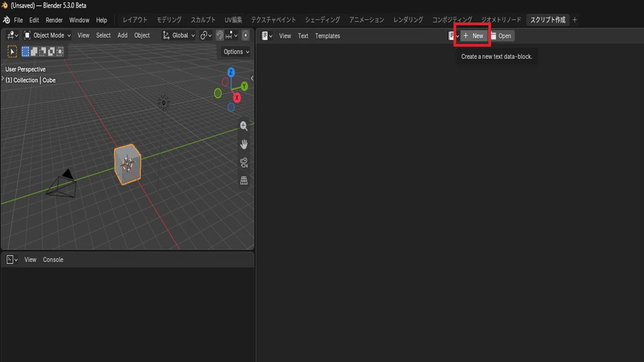Expand the viewport toolbar arrow on left edge
This screenshot has height=362, width=644.
coord(3,78)
